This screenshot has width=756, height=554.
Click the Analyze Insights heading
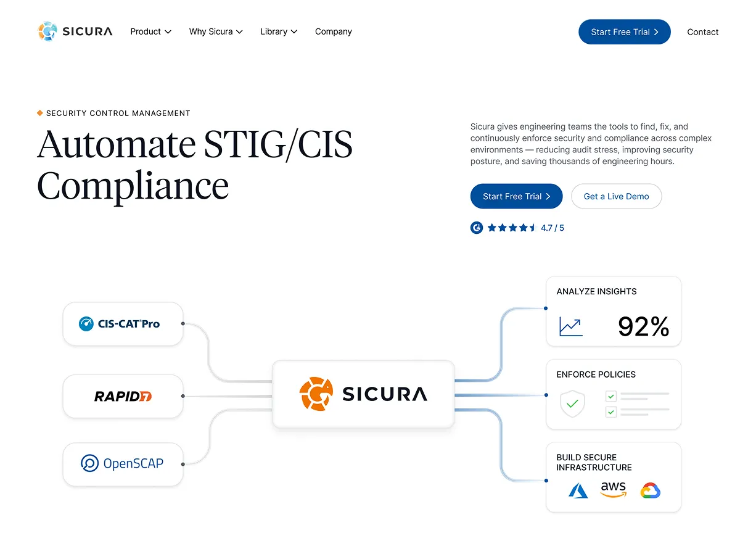tap(596, 291)
